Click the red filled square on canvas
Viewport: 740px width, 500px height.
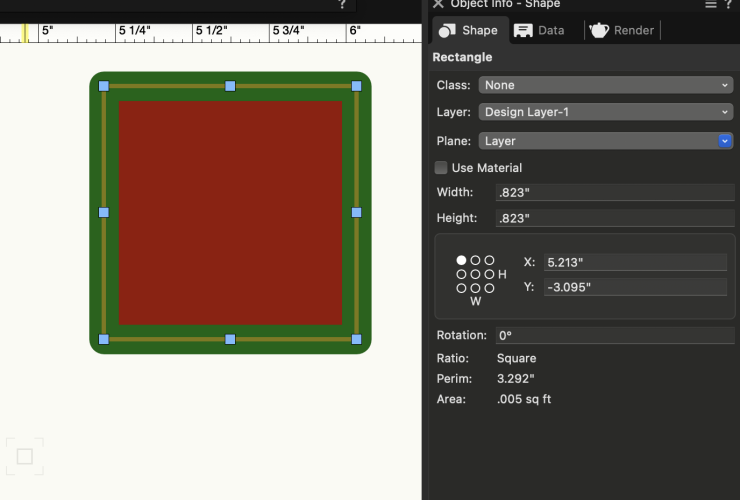click(230, 213)
